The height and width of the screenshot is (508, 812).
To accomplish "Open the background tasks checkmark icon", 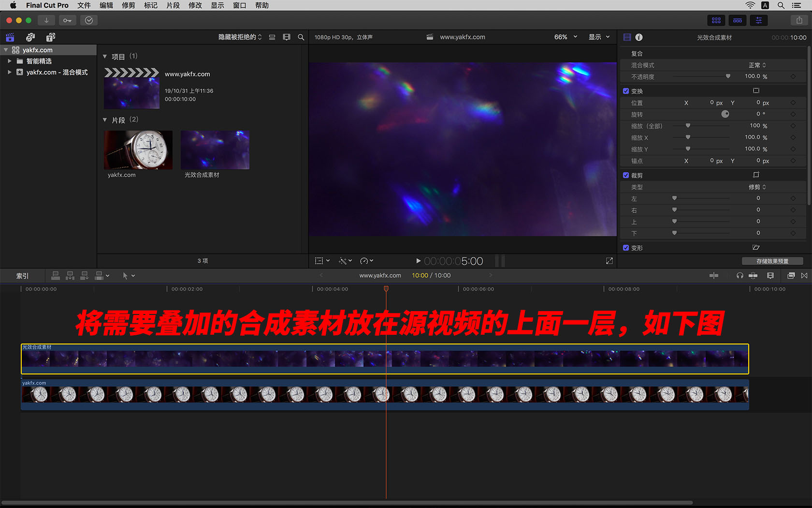I will [89, 20].
